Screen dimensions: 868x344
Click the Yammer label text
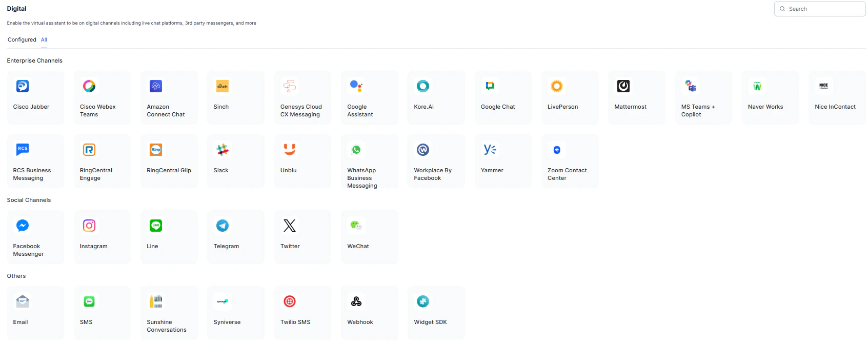[492, 170]
